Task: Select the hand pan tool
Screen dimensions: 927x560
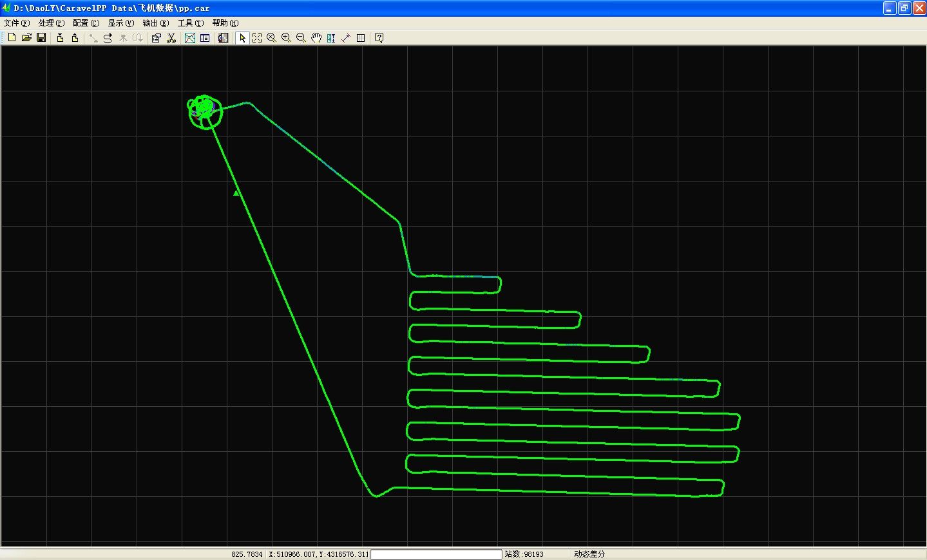Action: coord(316,38)
